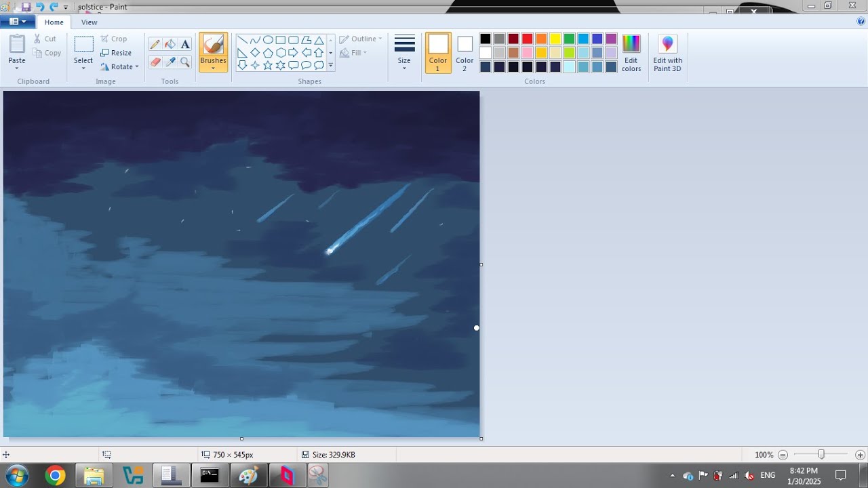Viewport: 868px width, 488px height.
Task: Switch to the View ribbon tab
Action: click(90, 22)
